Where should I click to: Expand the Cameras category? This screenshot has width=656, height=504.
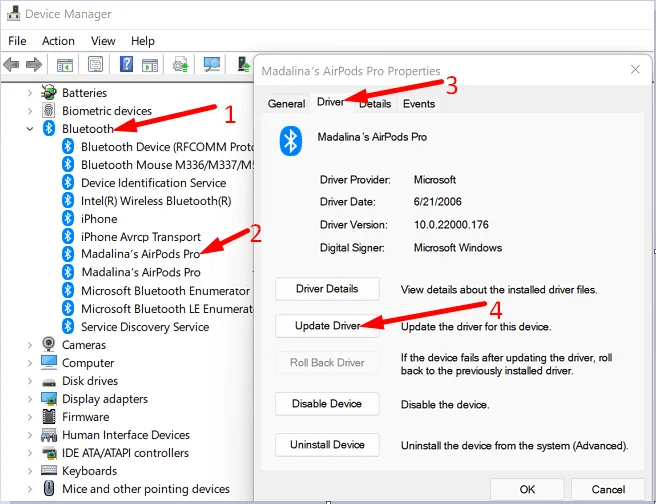pos(30,345)
